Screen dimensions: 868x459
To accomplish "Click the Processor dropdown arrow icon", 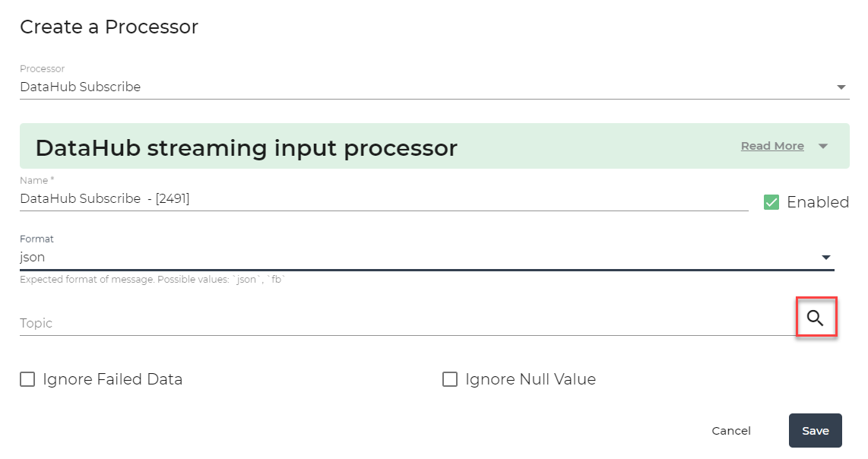I will pos(842,87).
